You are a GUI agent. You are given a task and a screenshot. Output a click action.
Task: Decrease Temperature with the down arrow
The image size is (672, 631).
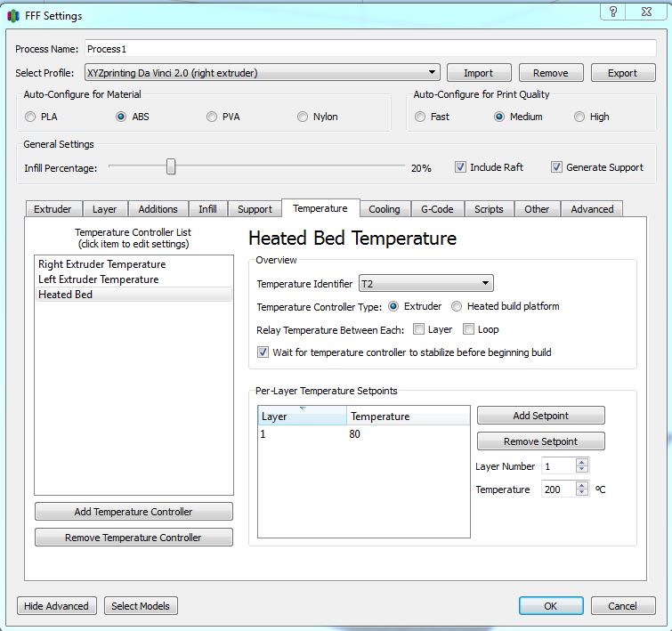[581, 493]
